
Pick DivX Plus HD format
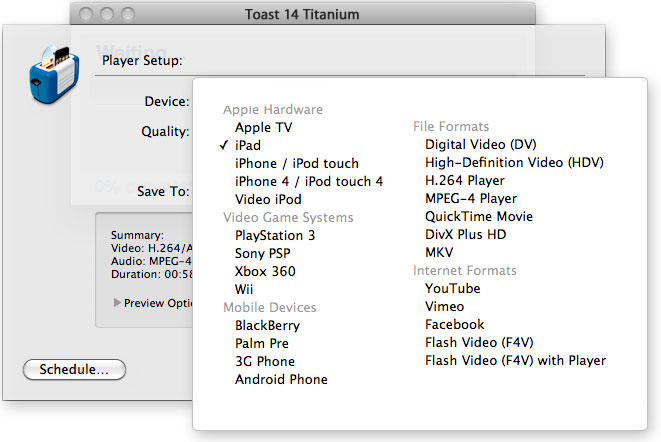466,234
